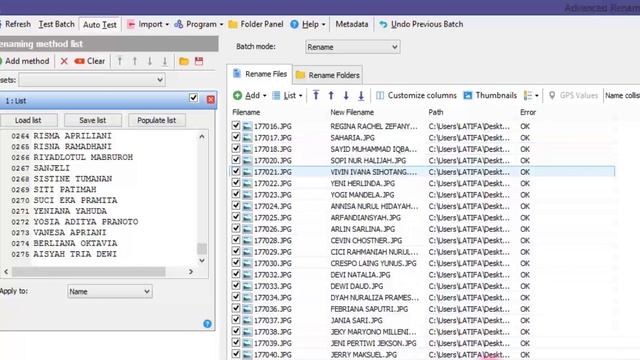640x360 pixels.
Task: Switch to Rename Files tab
Action: (x=260, y=74)
